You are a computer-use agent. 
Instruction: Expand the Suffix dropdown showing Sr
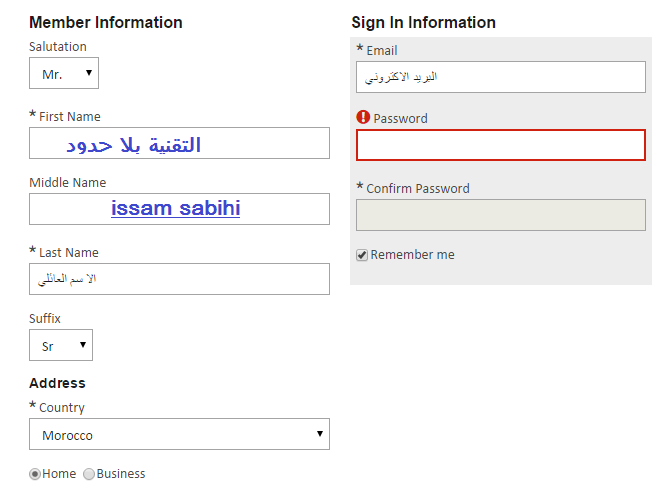61,345
